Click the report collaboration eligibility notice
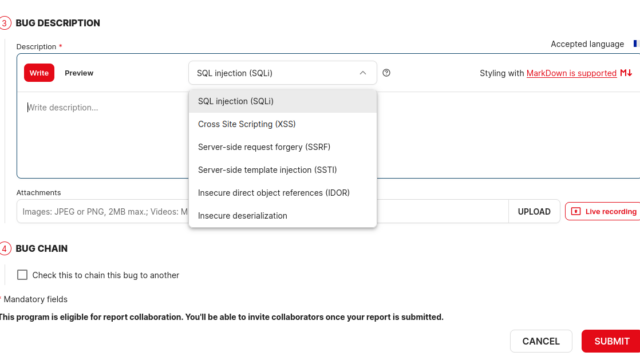Image resolution: width=640 pixels, height=360 pixels. pos(221,317)
